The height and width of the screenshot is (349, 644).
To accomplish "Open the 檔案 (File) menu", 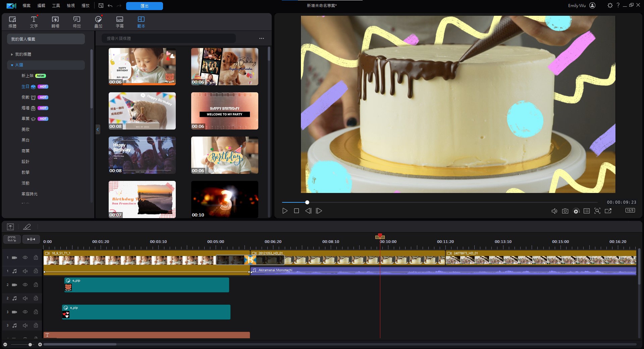I will click(x=26, y=6).
